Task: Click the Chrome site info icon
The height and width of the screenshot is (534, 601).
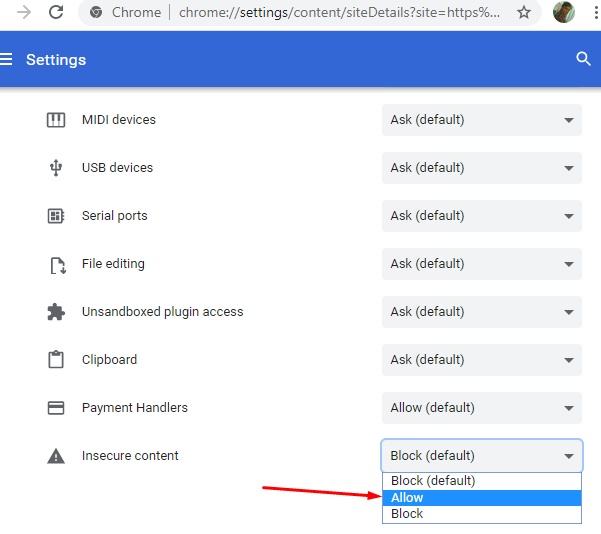Action: pyautogui.click(x=96, y=13)
